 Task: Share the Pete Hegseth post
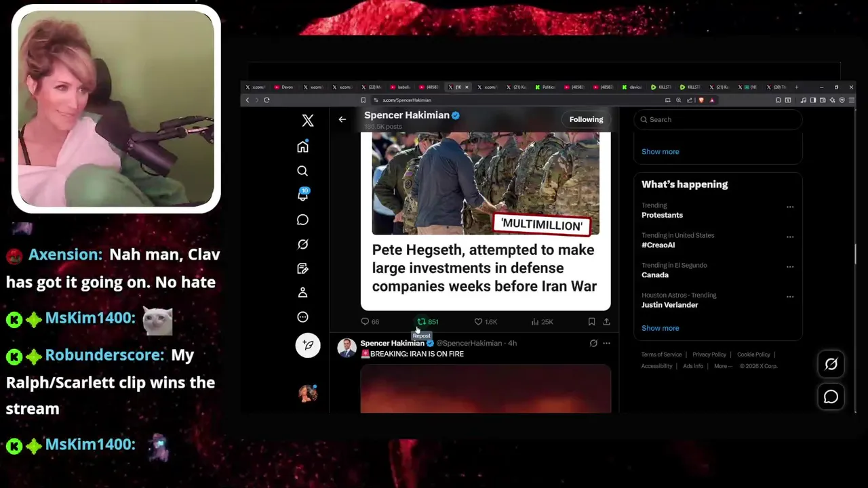[606, 322]
